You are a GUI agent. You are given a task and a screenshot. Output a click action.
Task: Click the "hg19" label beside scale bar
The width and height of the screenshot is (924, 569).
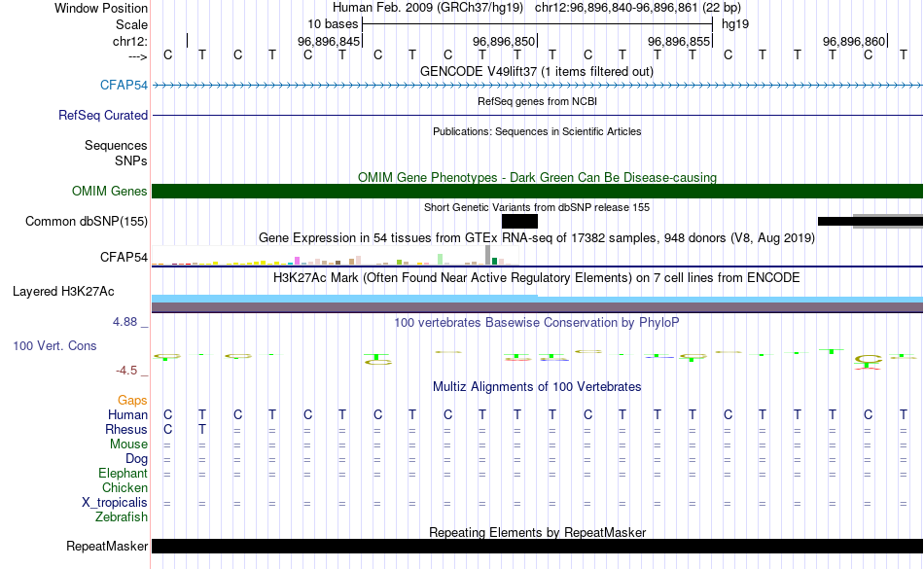735,24
